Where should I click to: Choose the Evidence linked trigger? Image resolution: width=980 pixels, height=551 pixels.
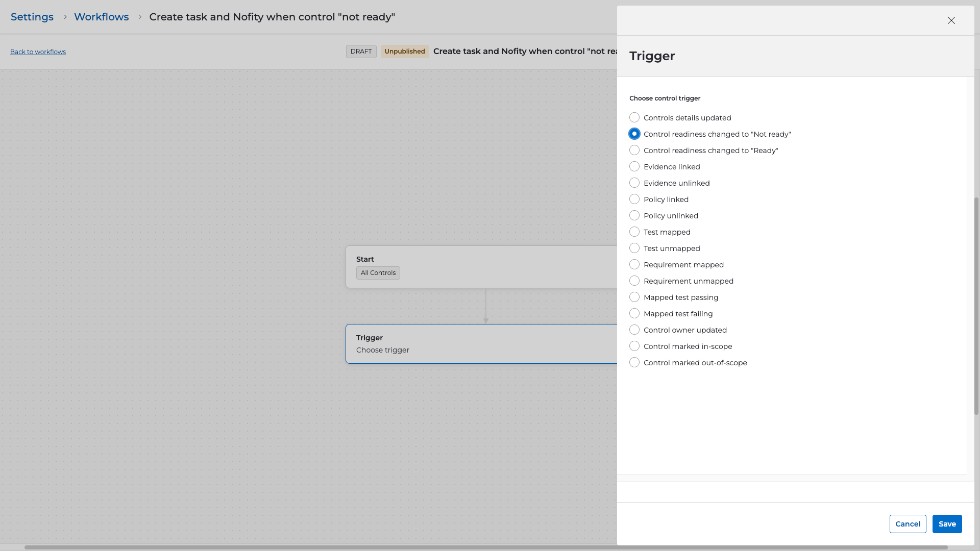pos(634,167)
